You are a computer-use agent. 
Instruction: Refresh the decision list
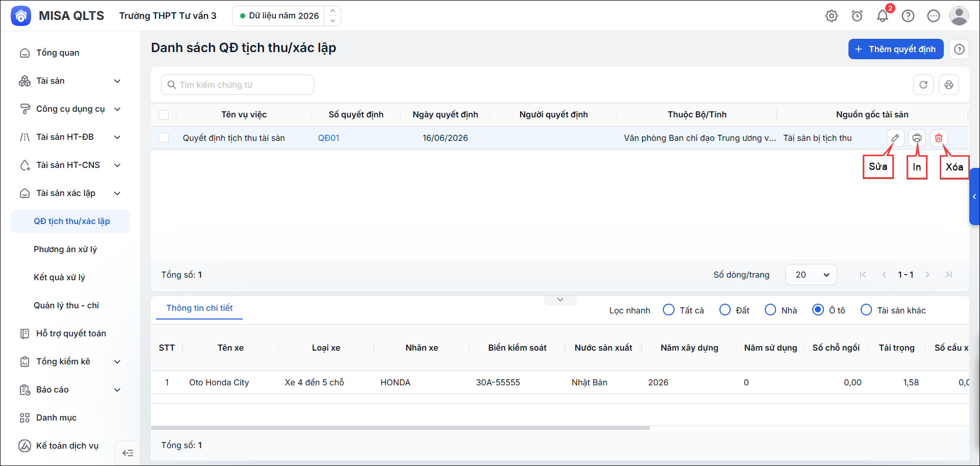(x=923, y=85)
